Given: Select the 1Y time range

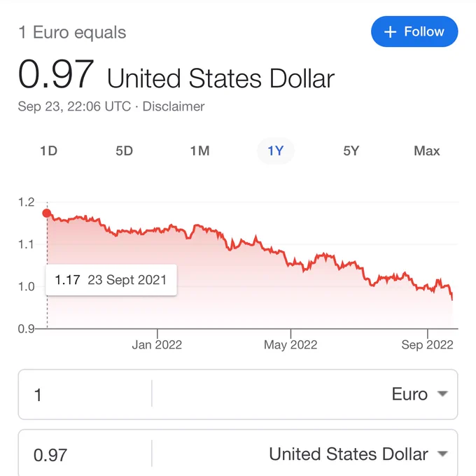Looking at the screenshot, I should 276,151.
